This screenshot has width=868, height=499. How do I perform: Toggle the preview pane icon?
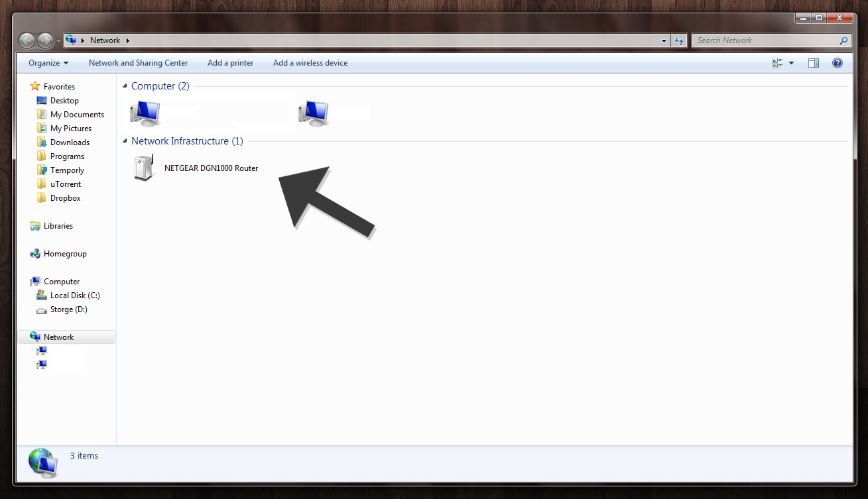[814, 63]
